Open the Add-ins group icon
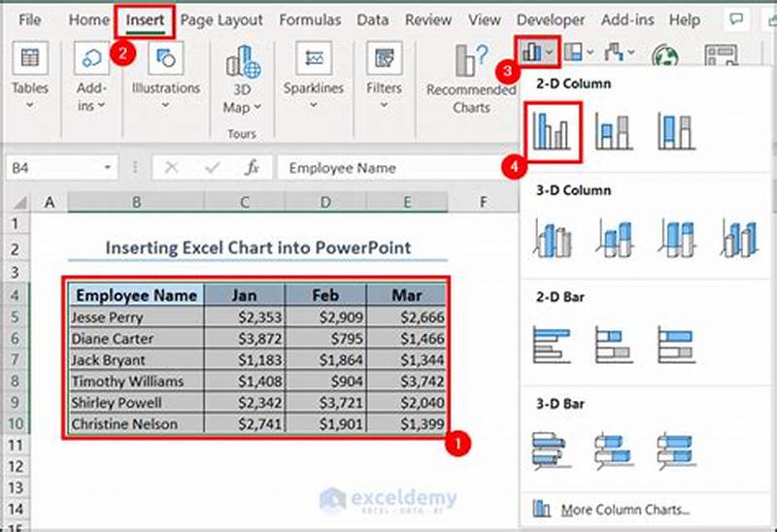 tap(91, 58)
